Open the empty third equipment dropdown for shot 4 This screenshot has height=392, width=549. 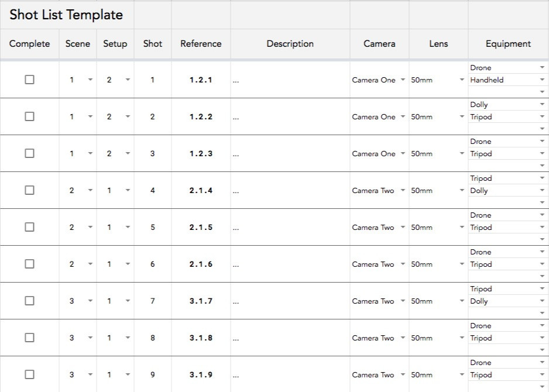[542, 202]
